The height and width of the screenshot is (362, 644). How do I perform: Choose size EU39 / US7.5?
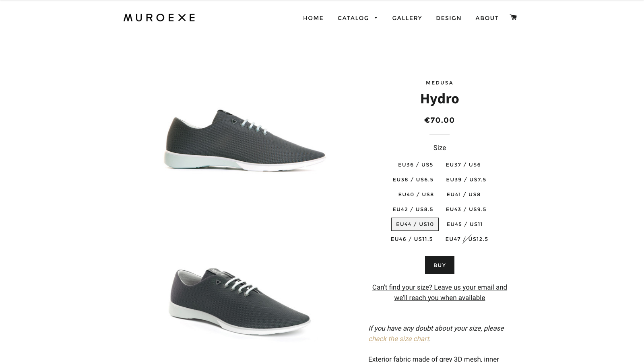click(x=466, y=180)
